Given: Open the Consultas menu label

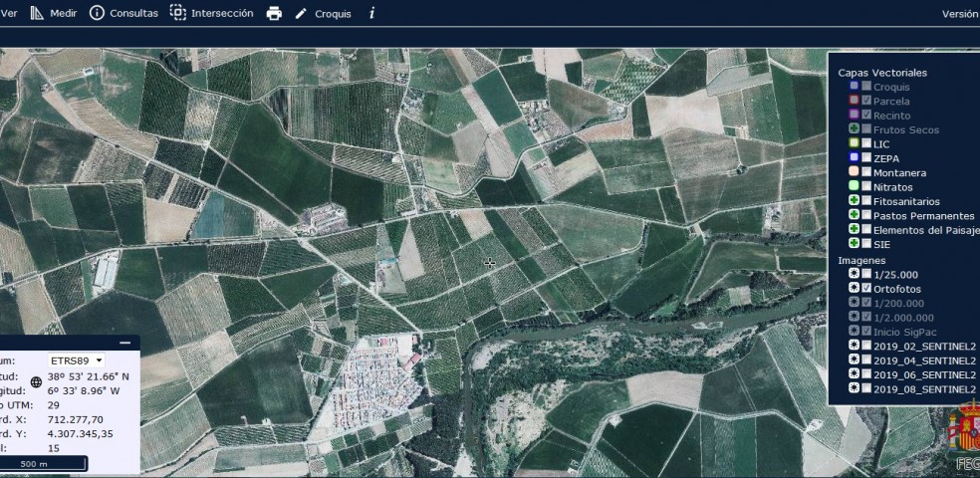Looking at the screenshot, I should [133, 13].
